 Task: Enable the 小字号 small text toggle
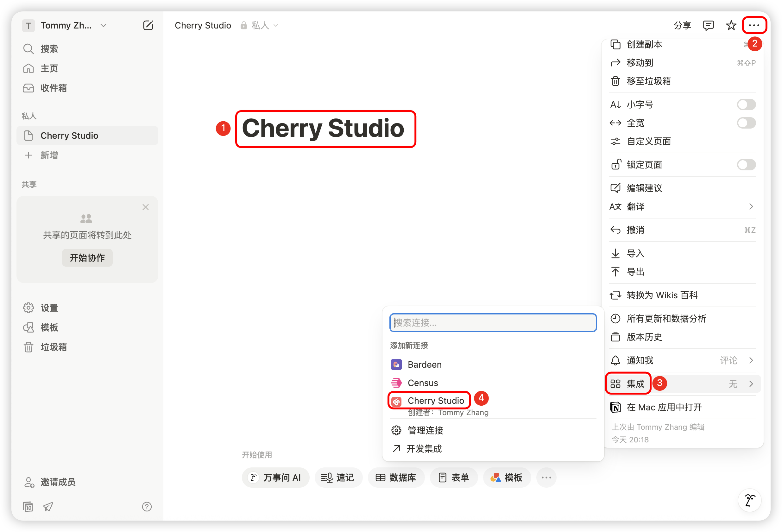(746, 104)
